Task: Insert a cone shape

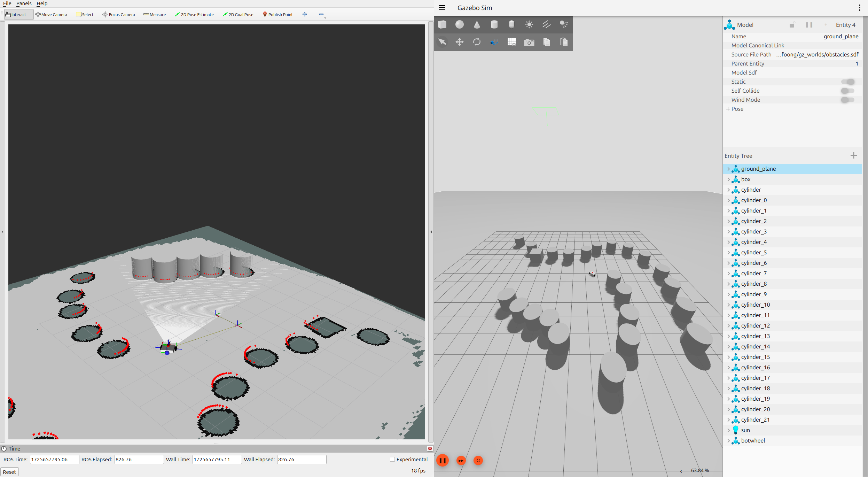Action: coord(477,24)
